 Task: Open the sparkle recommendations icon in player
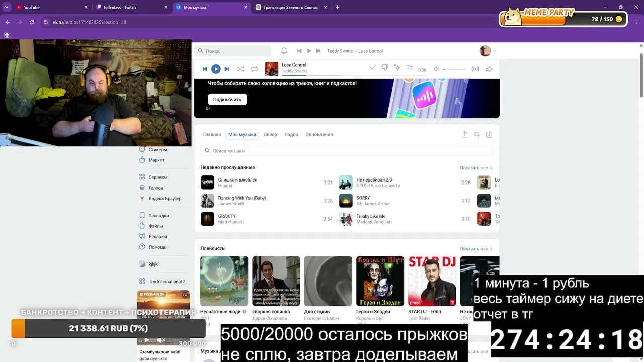(397, 68)
